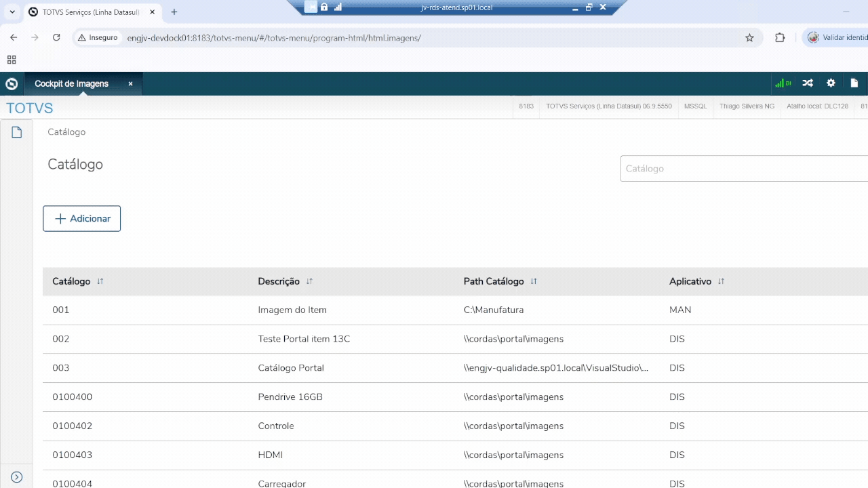
Task: Click the Thiago Silveira NG user label
Action: (747, 106)
